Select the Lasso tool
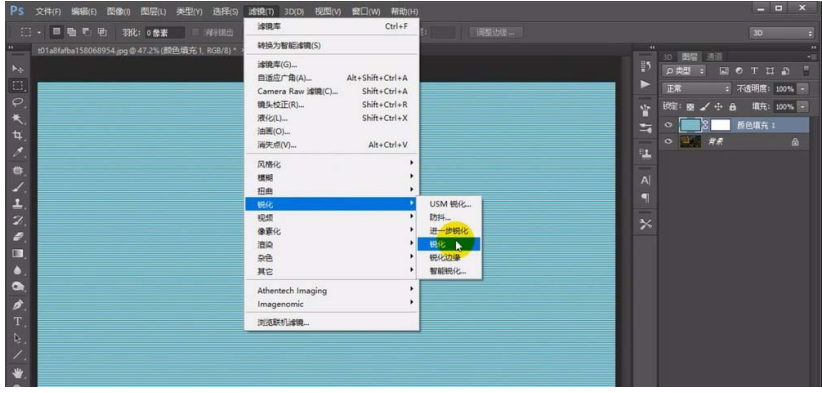822x393 pixels. pyautogui.click(x=18, y=102)
